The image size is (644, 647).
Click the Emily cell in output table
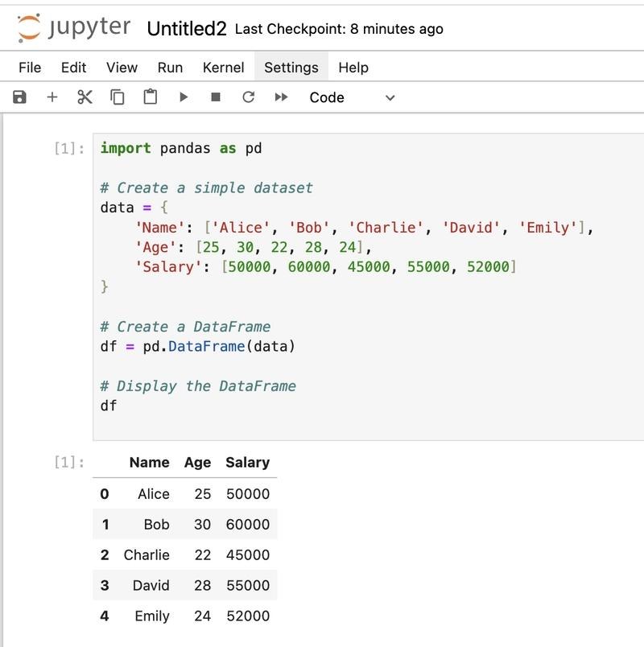(x=152, y=616)
